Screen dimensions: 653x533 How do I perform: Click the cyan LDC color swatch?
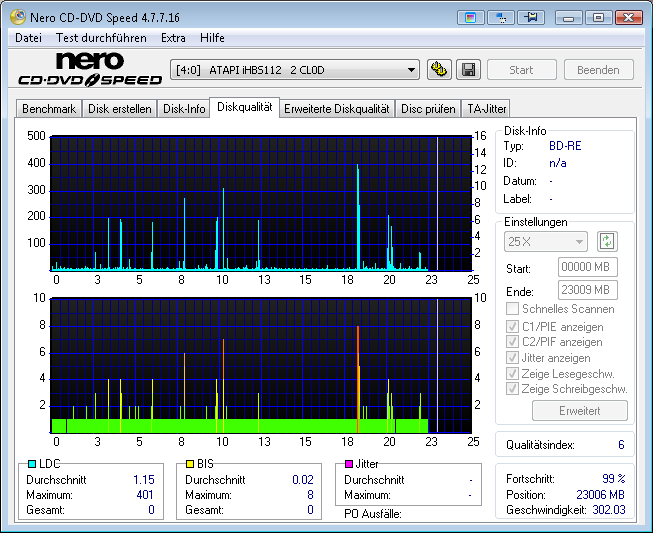click(x=32, y=463)
